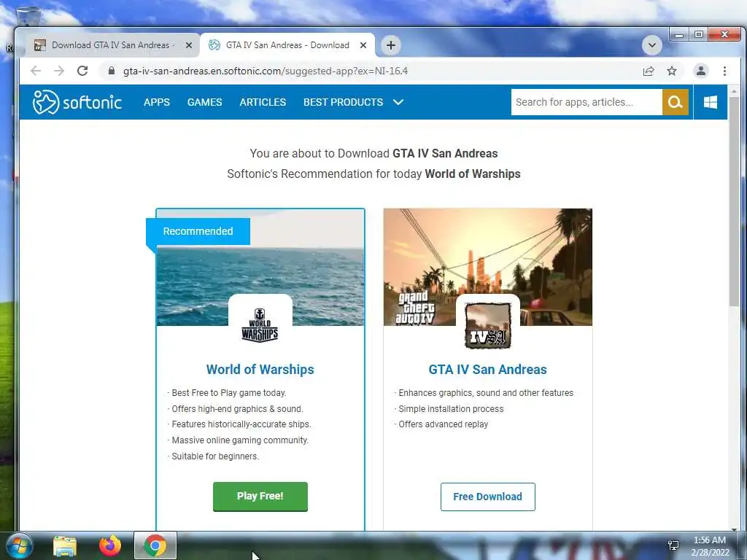Click the padlock site info icon

click(112, 71)
